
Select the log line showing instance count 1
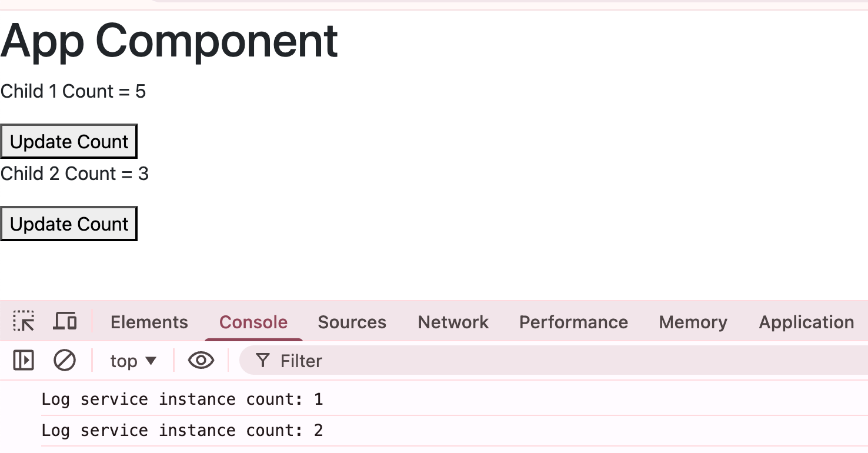[x=181, y=399]
